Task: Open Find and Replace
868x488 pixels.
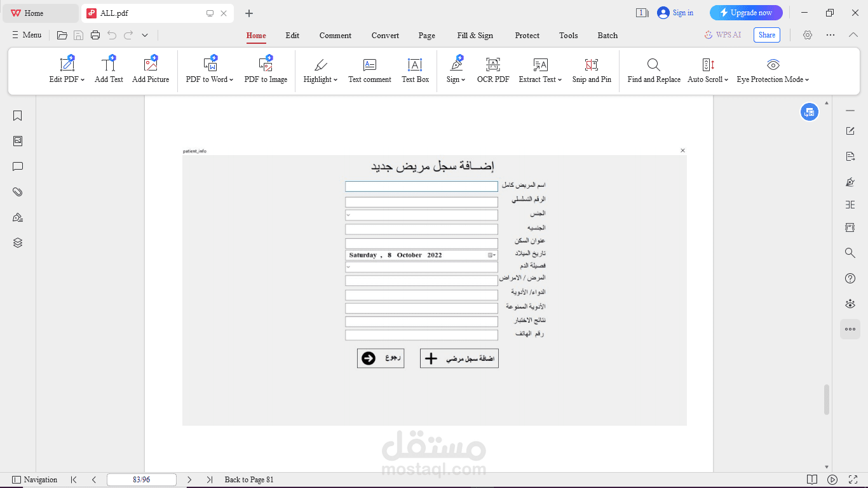Action: (654, 70)
